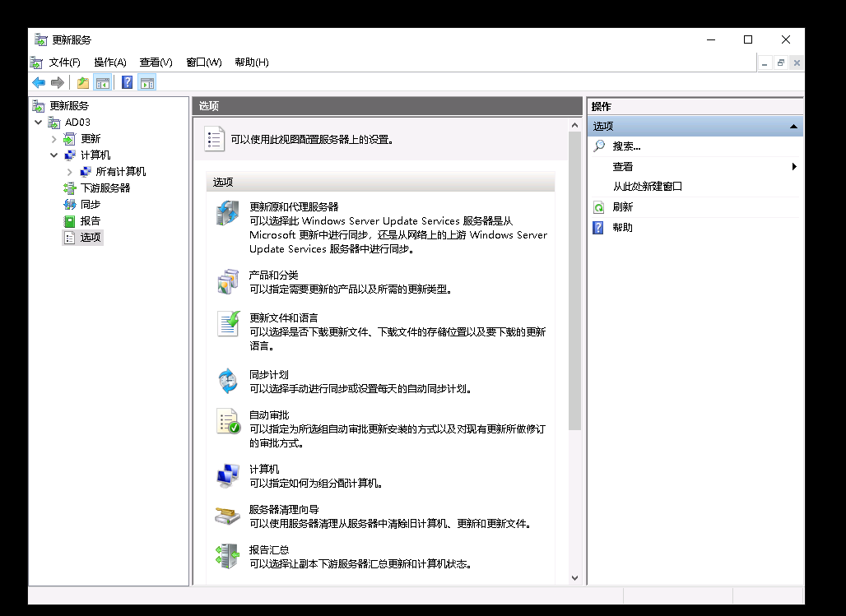Open 自动审批 option link
Image resolution: width=846 pixels, height=616 pixels.
269,415
